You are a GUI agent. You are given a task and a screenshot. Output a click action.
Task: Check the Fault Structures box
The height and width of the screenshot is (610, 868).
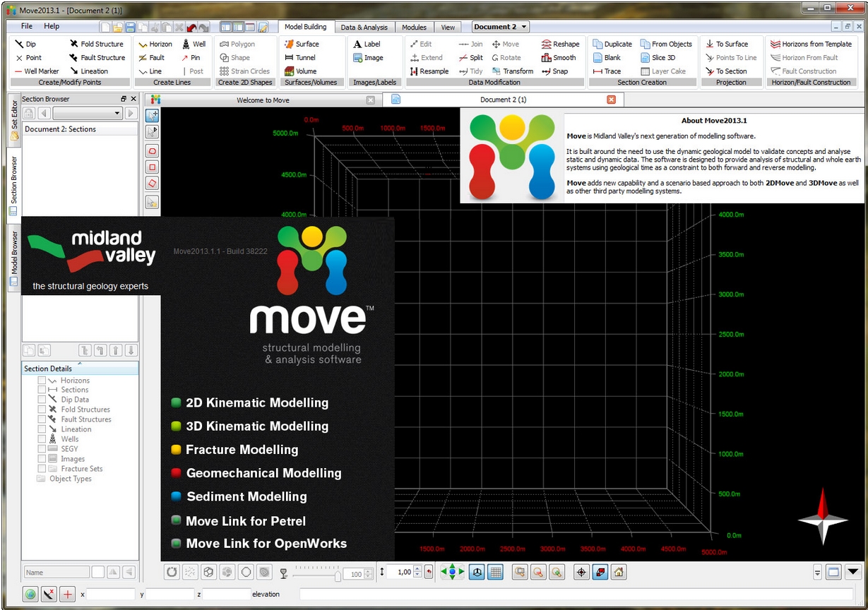tap(42, 419)
